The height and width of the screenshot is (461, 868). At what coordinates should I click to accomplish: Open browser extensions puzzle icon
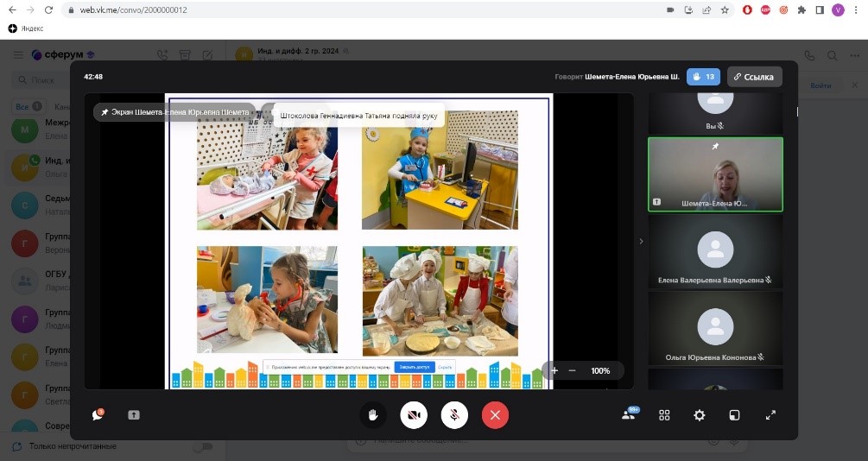(x=801, y=10)
